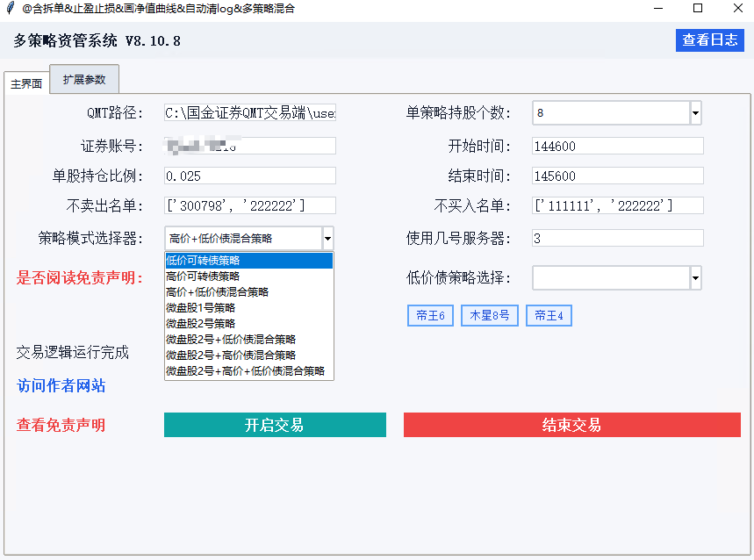
Task: Collapse the 策略模式选择器 dropdown
Action: point(328,238)
